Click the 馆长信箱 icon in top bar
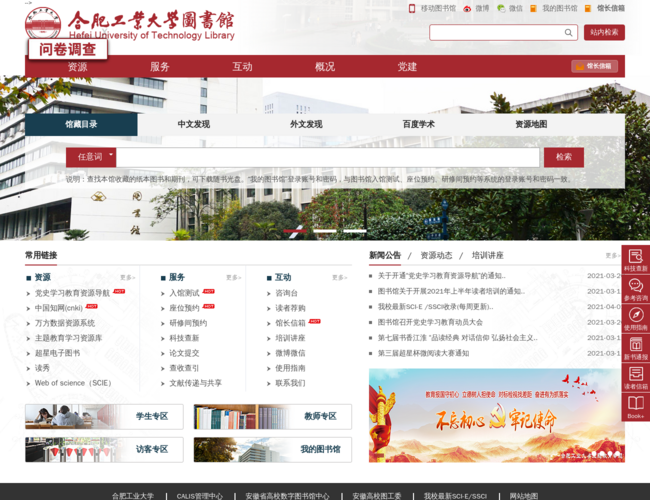Image resolution: width=650 pixels, height=500 pixels. [588, 8]
